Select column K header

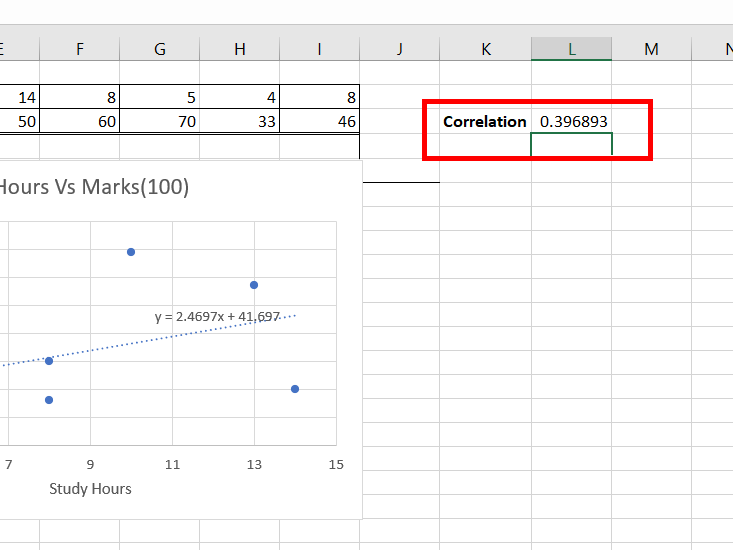(x=485, y=49)
